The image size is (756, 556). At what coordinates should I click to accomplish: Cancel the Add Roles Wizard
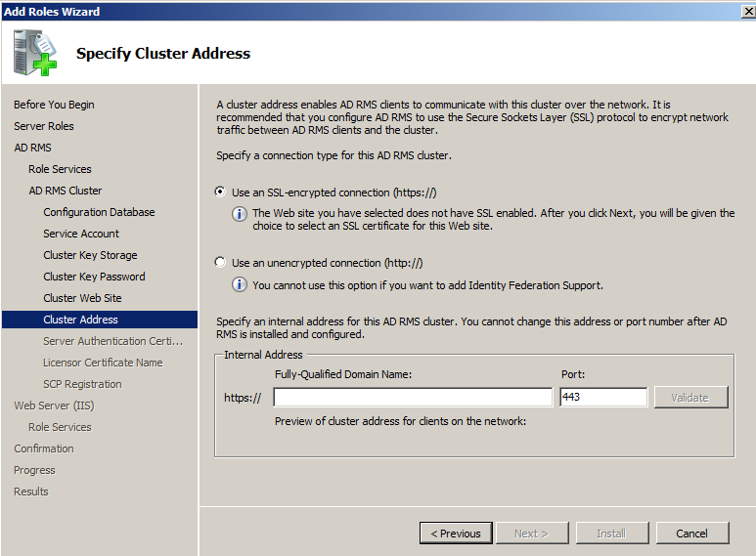pos(691,534)
